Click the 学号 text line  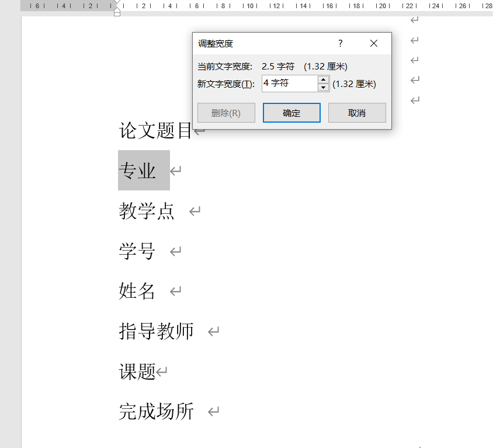[137, 251]
